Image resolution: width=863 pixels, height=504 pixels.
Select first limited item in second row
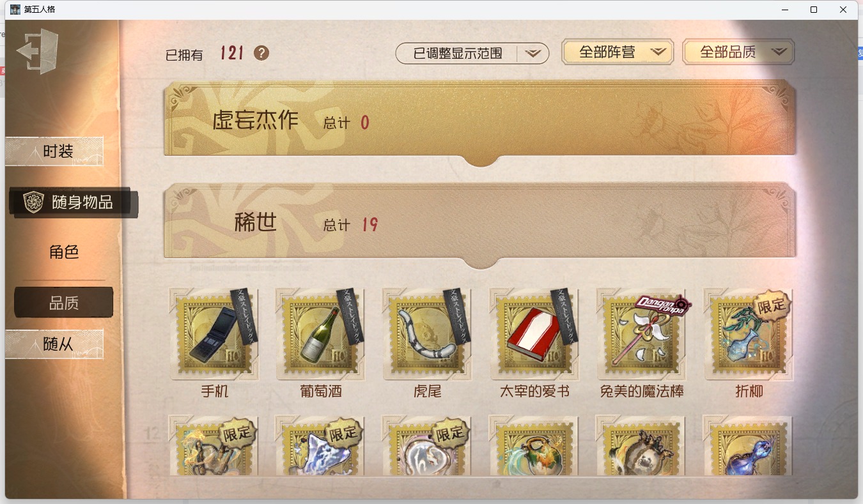[x=214, y=445]
